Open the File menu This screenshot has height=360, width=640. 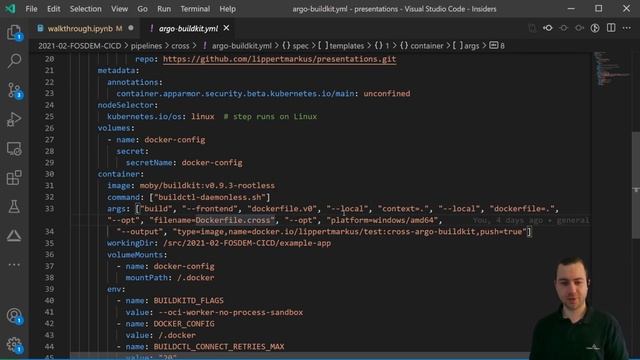[x=31, y=9]
